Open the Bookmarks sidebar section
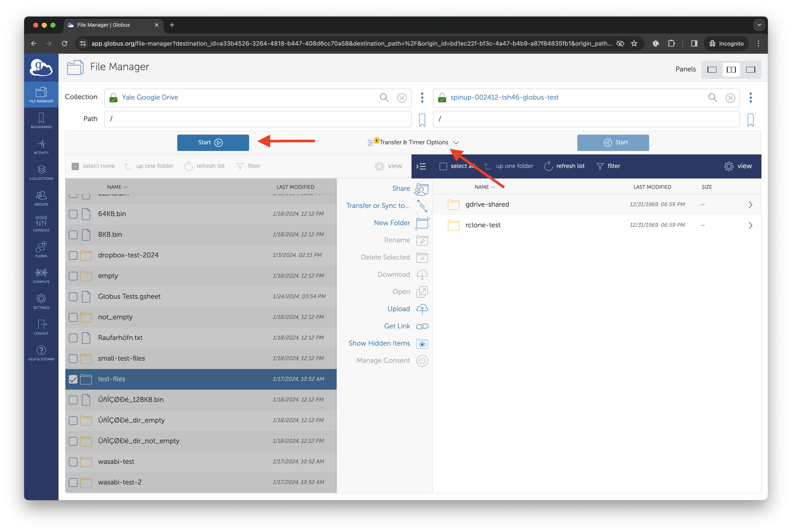The height and width of the screenshot is (532, 792). 41,121
